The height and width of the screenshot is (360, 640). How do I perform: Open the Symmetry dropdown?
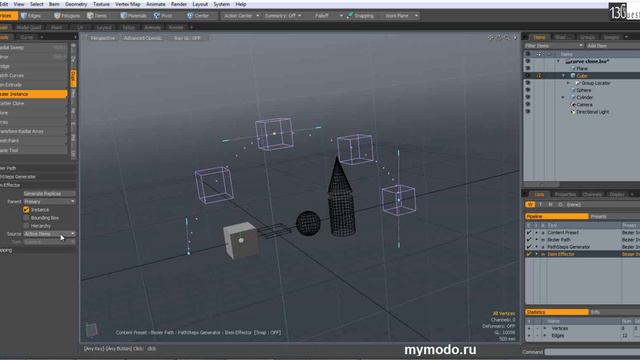click(283, 16)
